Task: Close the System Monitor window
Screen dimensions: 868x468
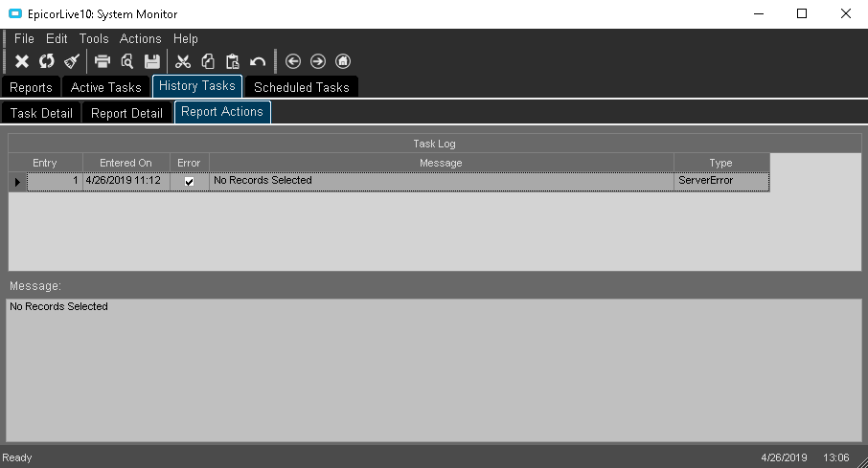Action: [846, 13]
